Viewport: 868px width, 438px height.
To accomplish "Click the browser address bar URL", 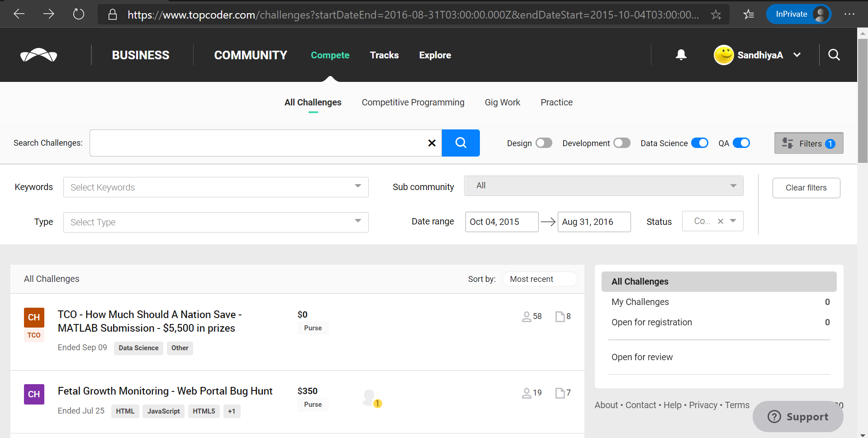I will [413, 14].
